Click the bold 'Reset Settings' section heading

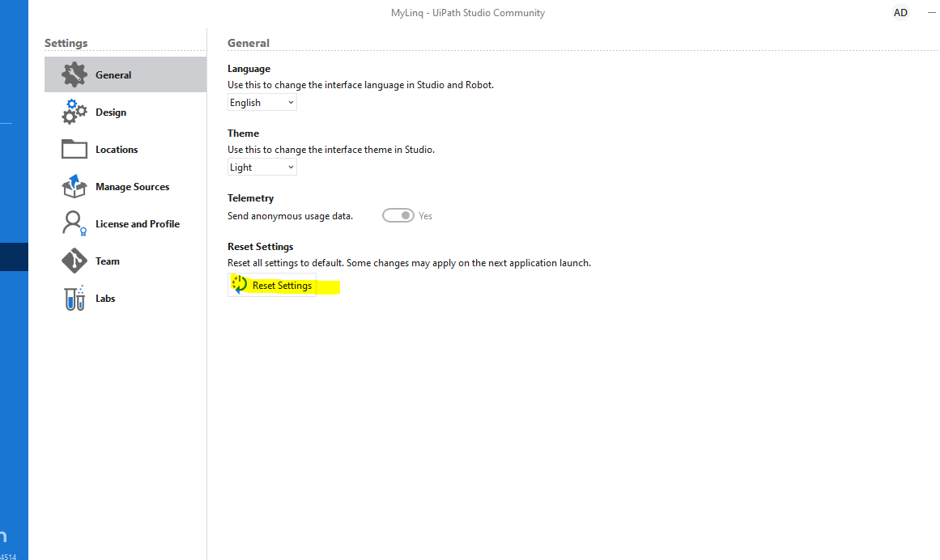[260, 247]
